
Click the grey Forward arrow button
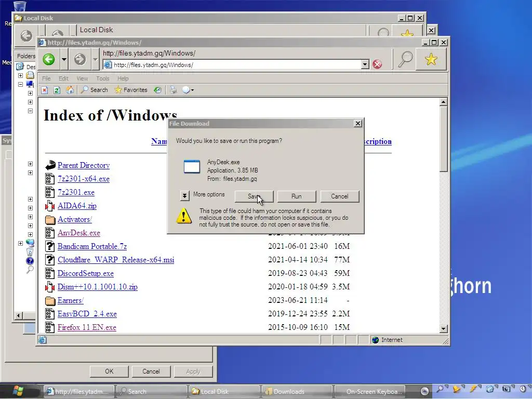coord(80,59)
